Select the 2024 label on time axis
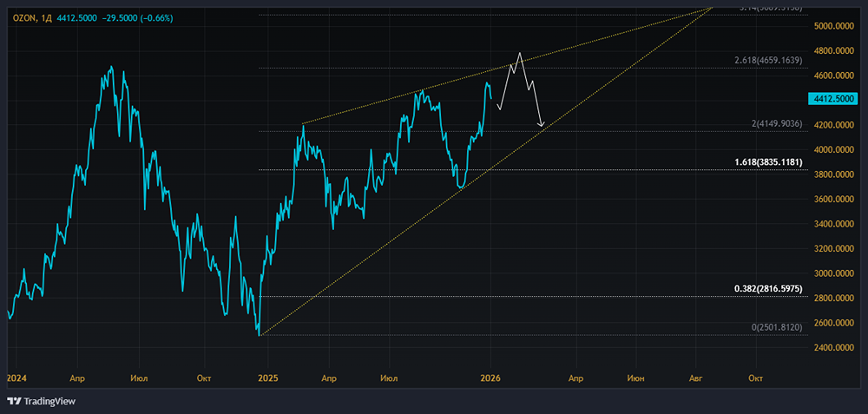Viewport: 868px width, 414px height. [x=16, y=378]
